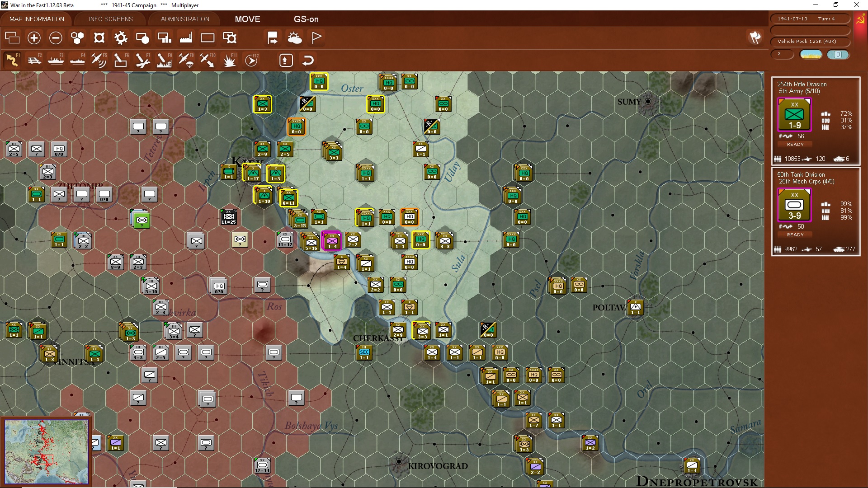
Task: Click the F12 end turn icon
Action: click(x=251, y=60)
